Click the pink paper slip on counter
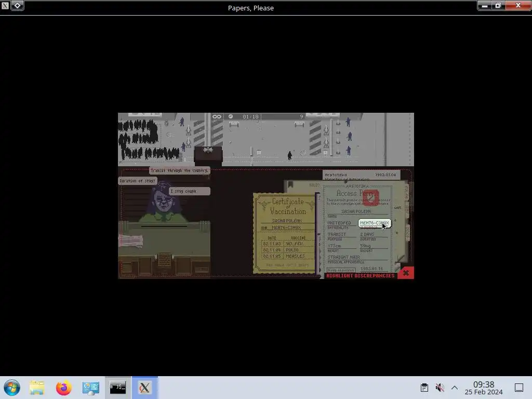532x399 pixels. pos(130,241)
